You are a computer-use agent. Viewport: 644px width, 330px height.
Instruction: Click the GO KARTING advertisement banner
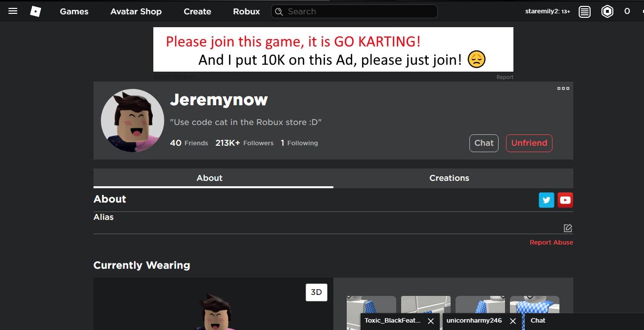[x=333, y=49]
